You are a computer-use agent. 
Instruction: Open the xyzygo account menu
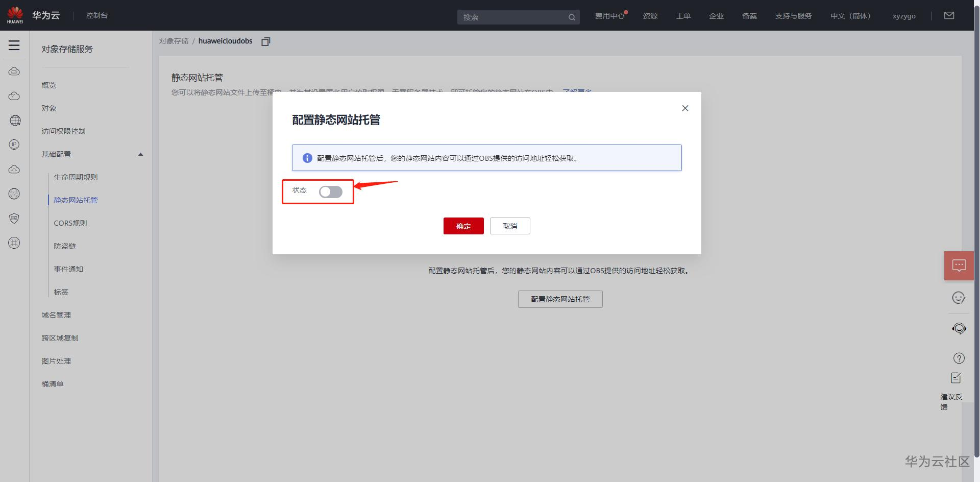tap(904, 16)
